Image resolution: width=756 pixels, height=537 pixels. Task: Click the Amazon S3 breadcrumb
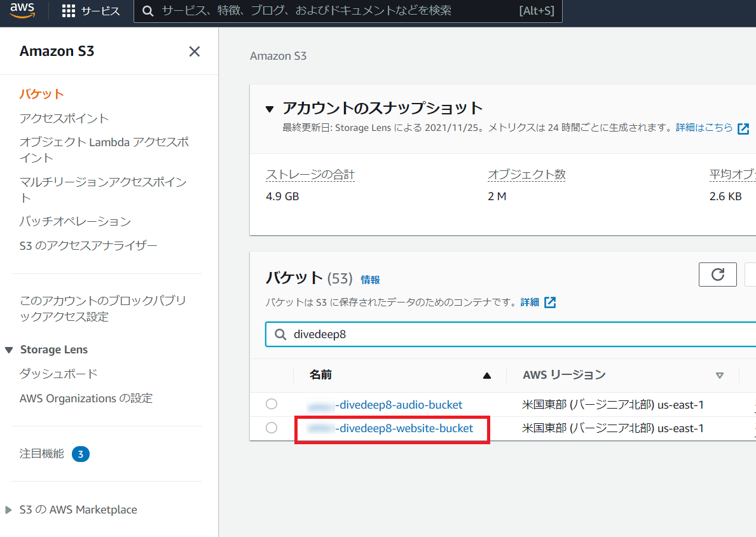(x=278, y=56)
